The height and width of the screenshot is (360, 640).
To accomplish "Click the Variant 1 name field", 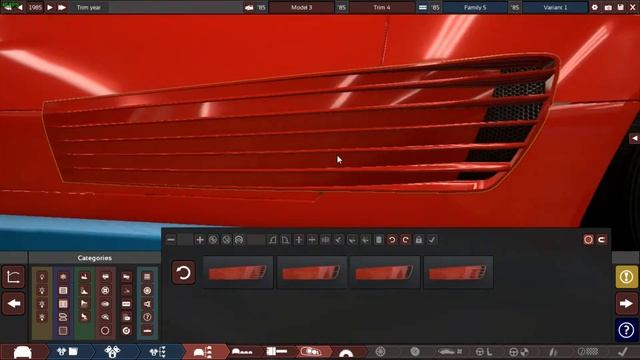I will (x=555, y=7).
